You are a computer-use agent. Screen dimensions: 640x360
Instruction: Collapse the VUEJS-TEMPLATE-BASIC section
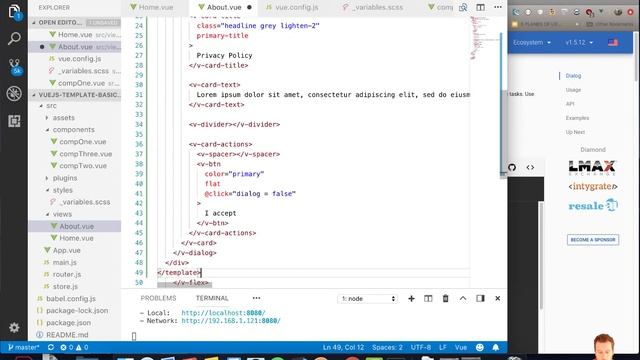click(x=76, y=95)
